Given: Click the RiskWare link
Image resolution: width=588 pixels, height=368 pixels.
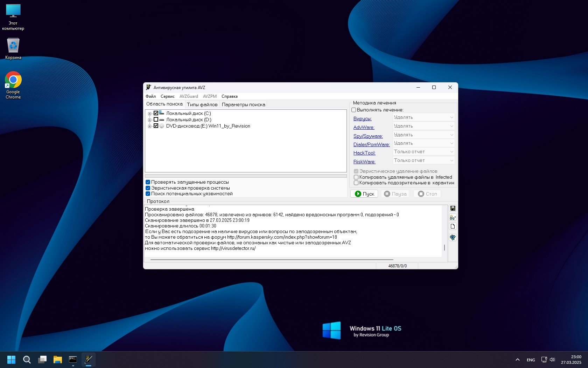Looking at the screenshot, I should [x=364, y=162].
